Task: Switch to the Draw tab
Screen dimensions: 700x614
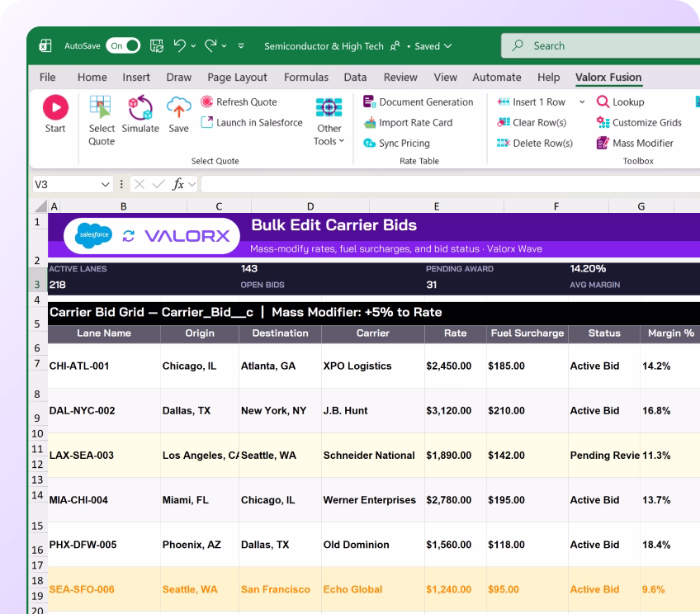Action: (x=178, y=78)
